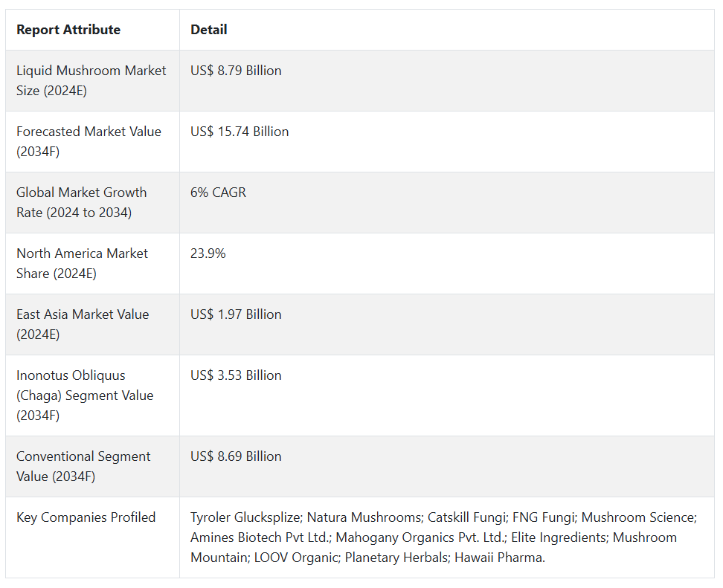This screenshot has height=588, width=723.
Task: Click the US$ 15.74 Billion value
Action: click(240, 132)
